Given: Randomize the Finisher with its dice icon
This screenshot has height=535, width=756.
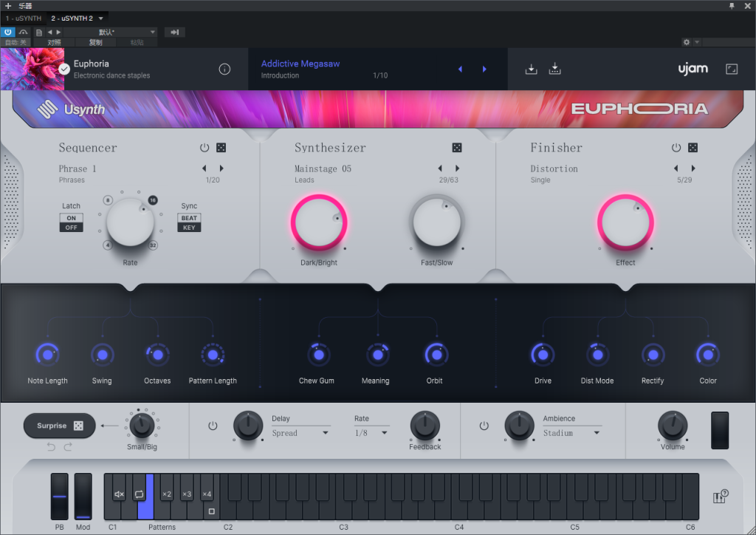Looking at the screenshot, I should coord(693,148).
